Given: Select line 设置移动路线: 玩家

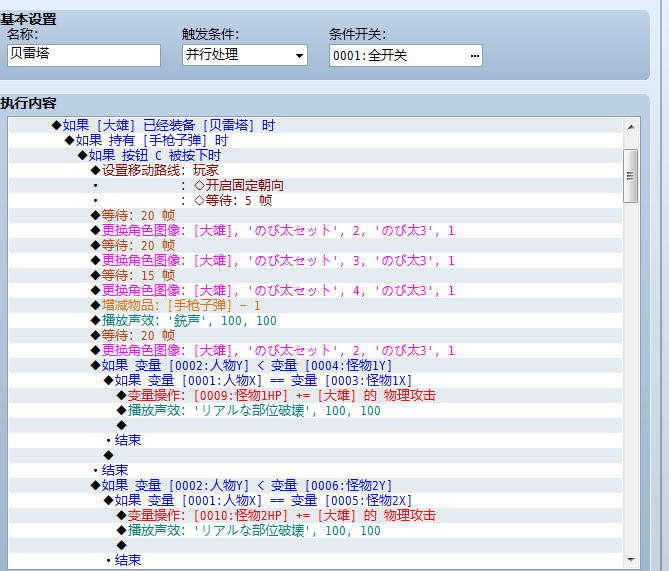Looking at the screenshot, I should pyautogui.click(x=315, y=170).
